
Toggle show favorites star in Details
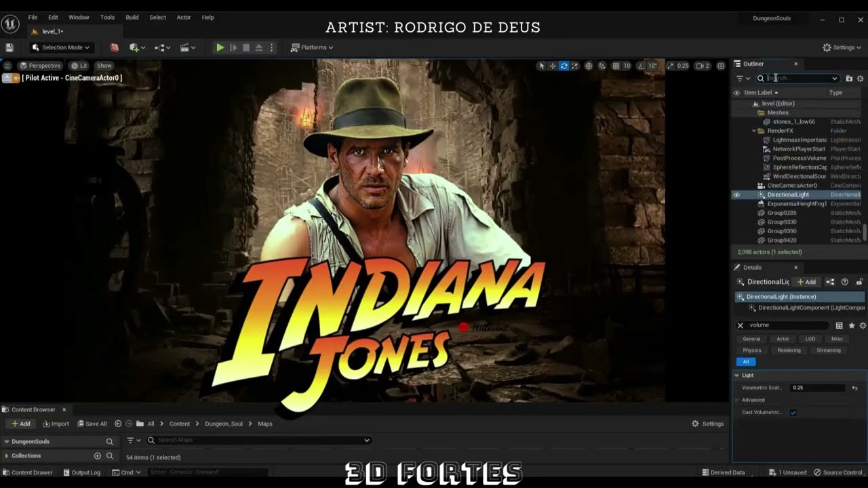pos(852,326)
